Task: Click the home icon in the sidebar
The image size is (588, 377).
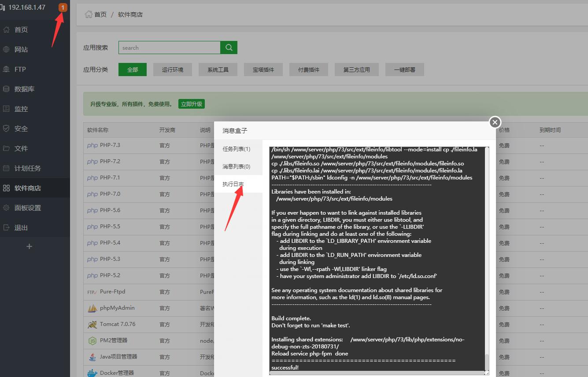Action: click(x=6, y=30)
